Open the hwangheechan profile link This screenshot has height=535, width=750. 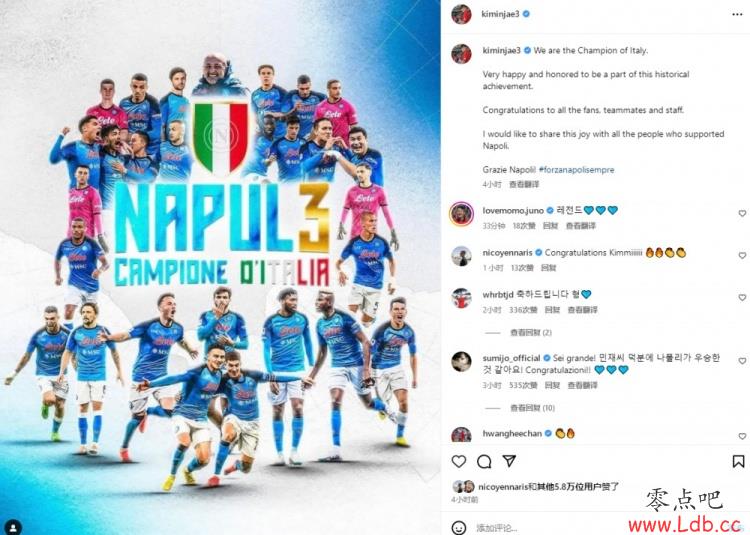point(512,434)
